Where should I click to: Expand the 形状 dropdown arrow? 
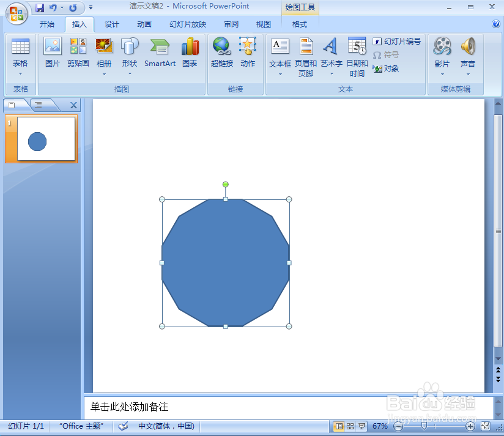[x=130, y=74]
